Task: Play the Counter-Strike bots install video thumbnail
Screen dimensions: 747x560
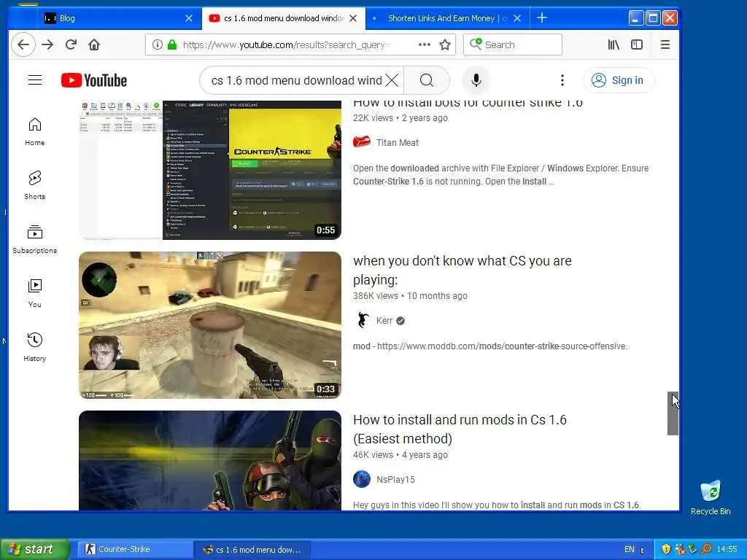Action: click(210, 170)
